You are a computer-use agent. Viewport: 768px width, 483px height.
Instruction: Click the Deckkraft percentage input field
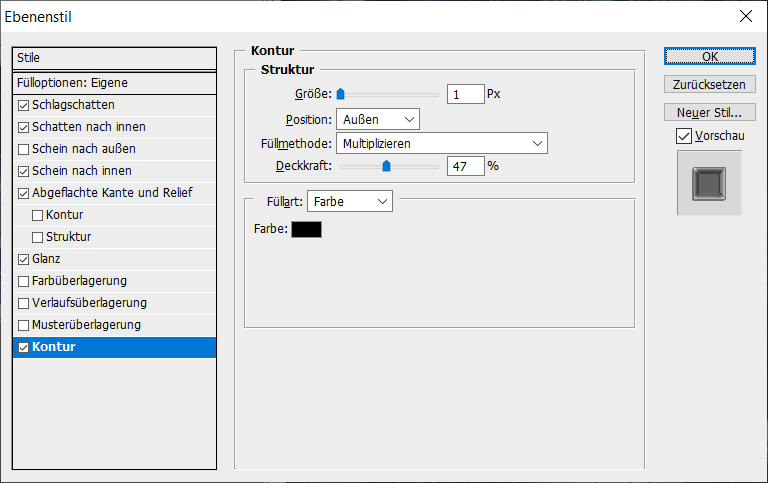click(x=465, y=166)
